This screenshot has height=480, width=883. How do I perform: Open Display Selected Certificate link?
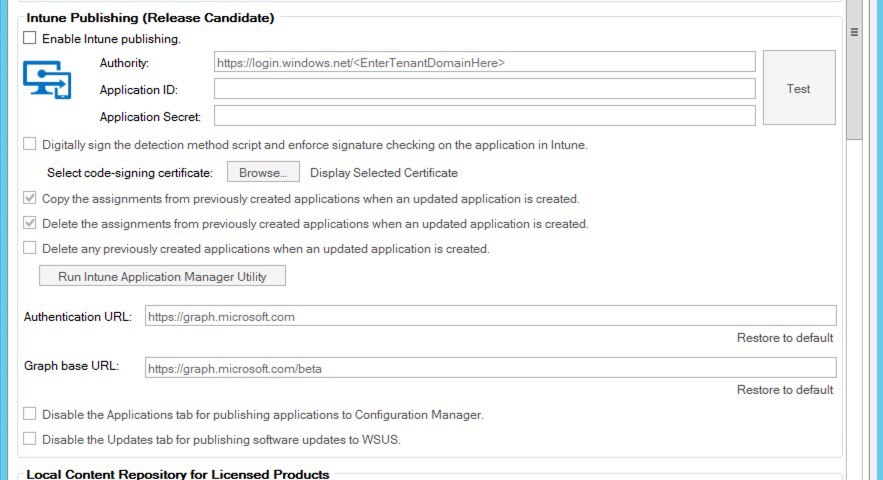383,173
